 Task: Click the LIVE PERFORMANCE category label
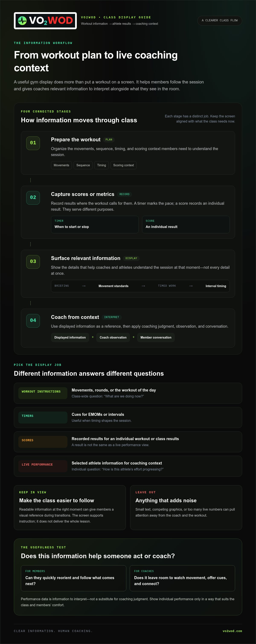[43, 466]
